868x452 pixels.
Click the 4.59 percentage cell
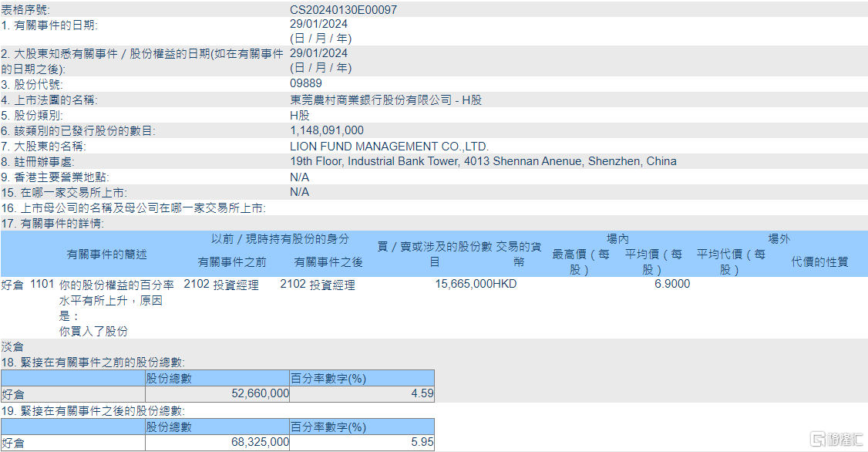(422, 394)
